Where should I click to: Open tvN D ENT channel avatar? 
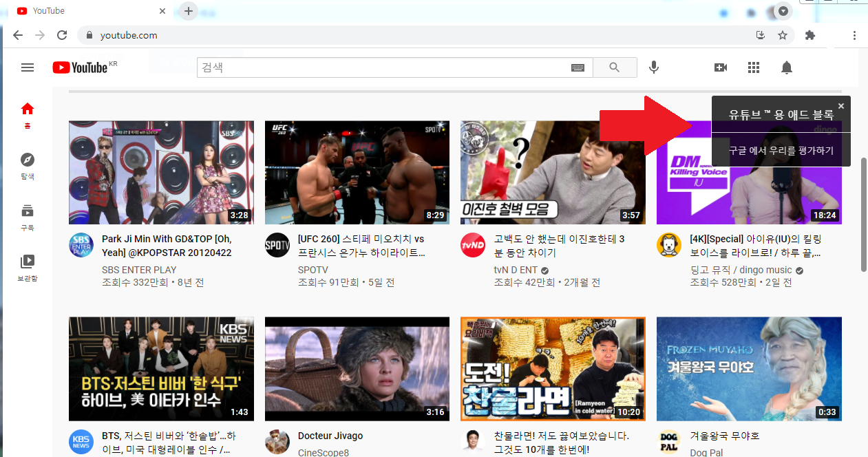point(473,245)
